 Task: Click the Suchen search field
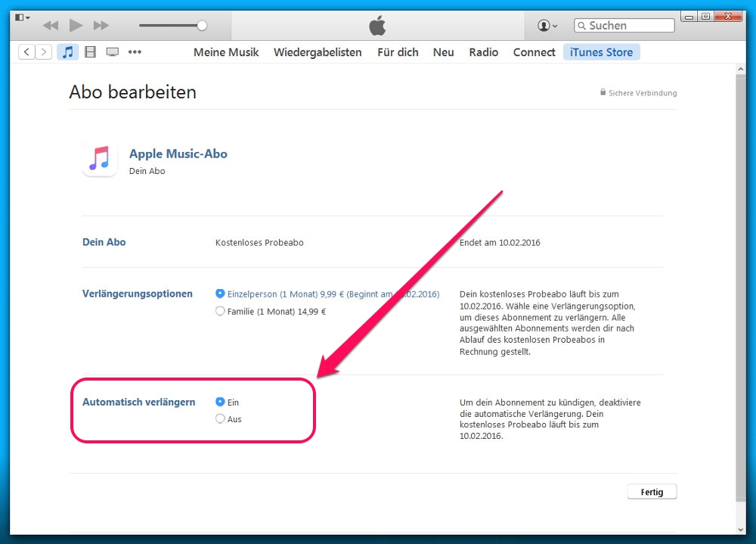(624, 26)
